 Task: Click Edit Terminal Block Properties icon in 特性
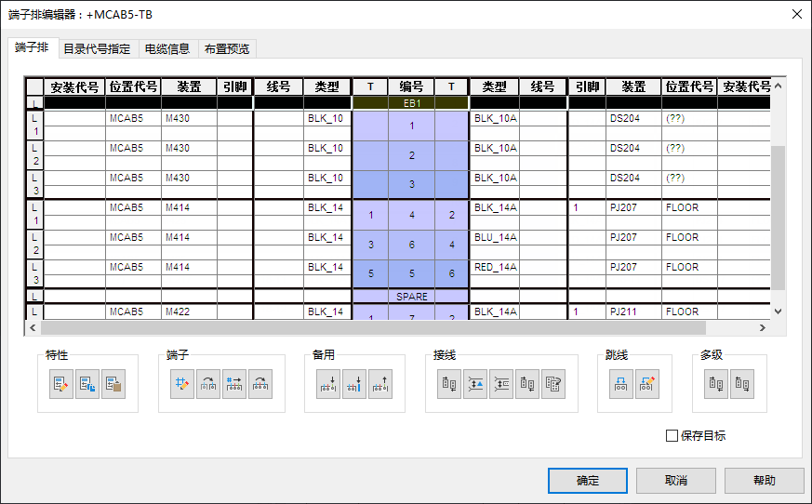click(61, 384)
